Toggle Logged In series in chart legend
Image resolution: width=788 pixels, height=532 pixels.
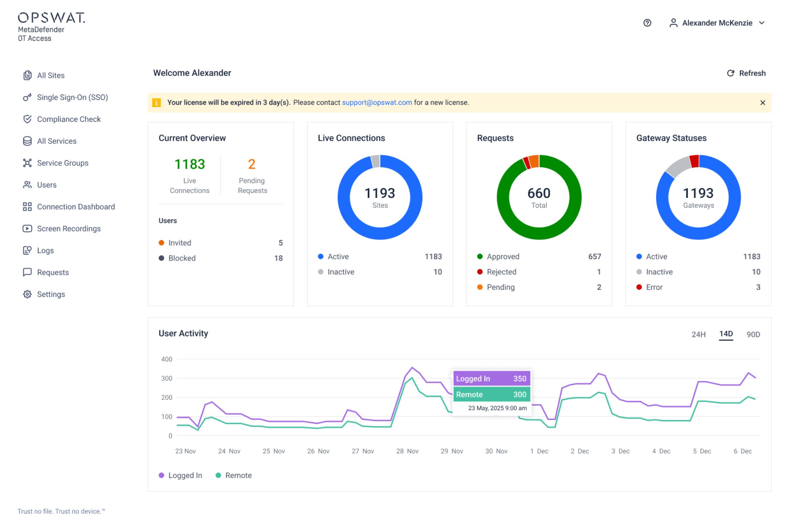[x=180, y=475]
